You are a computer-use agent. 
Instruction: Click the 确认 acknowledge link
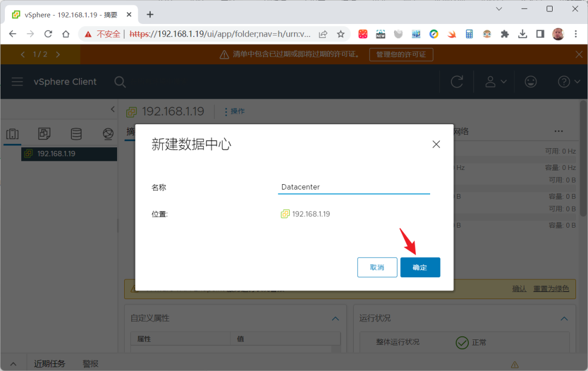click(x=519, y=289)
